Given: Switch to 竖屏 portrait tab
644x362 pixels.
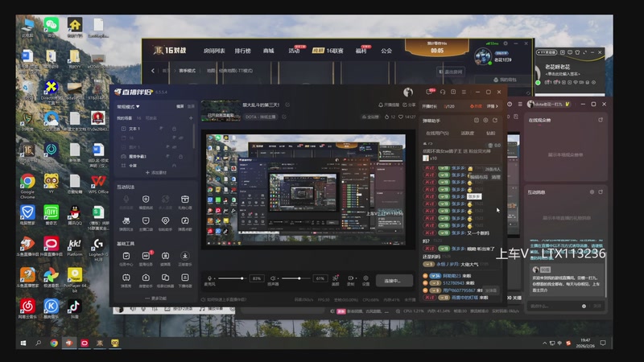Looking at the screenshot, I should [x=191, y=106].
